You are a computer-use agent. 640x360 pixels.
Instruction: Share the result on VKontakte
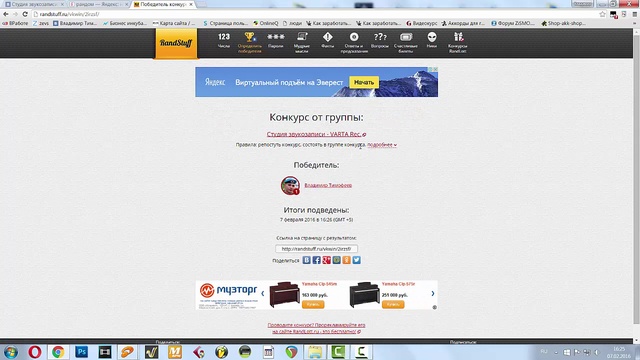[307, 260]
